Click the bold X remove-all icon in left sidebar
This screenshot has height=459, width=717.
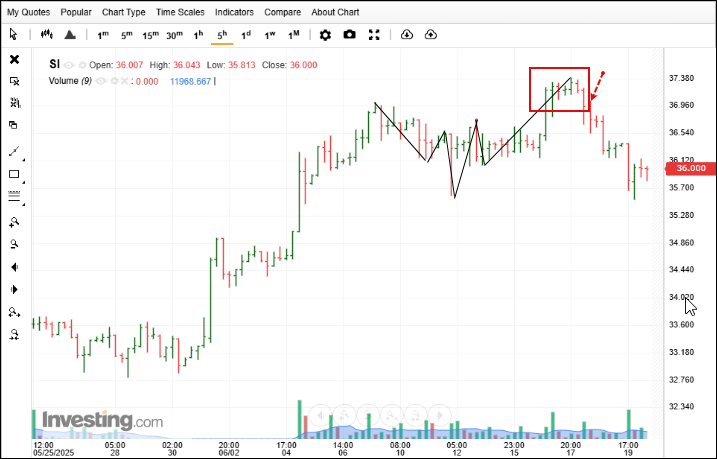click(x=14, y=59)
